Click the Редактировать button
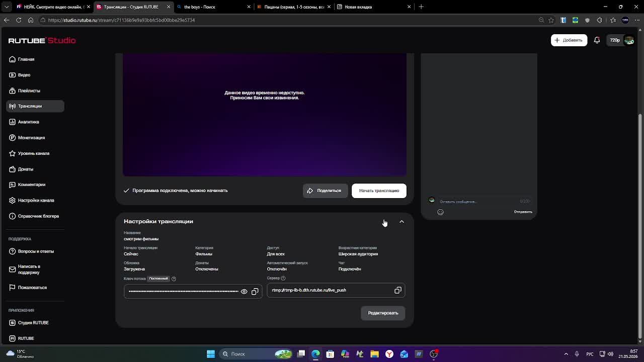The height and width of the screenshot is (362, 644). (x=383, y=313)
